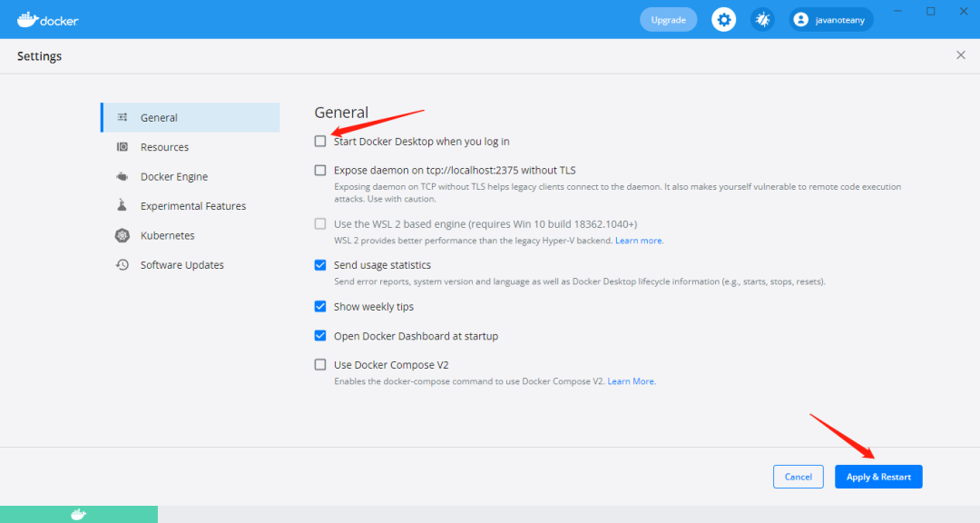Open troubleshoot via the bug icon

tap(762, 20)
